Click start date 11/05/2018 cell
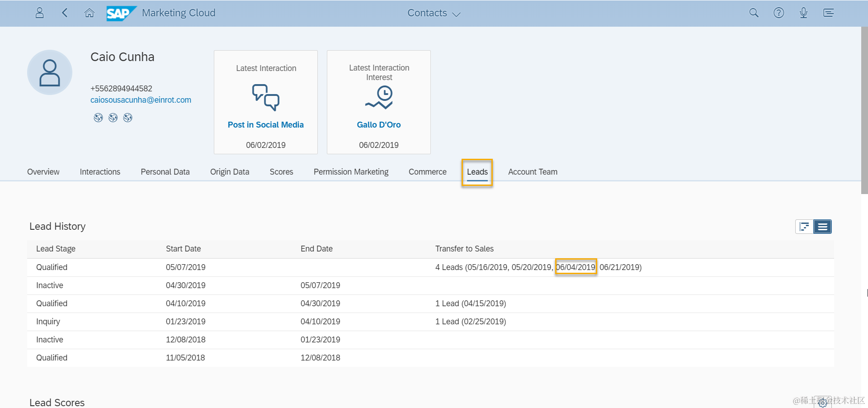This screenshot has height=408, width=868. click(x=185, y=358)
